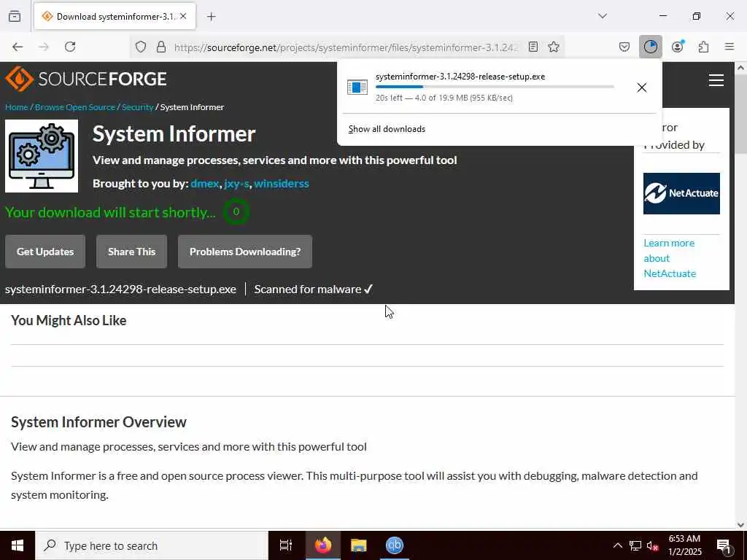The height and width of the screenshot is (560, 747).
Task: Open the extensions puzzle icon
Action: click(x=704, y=47)
